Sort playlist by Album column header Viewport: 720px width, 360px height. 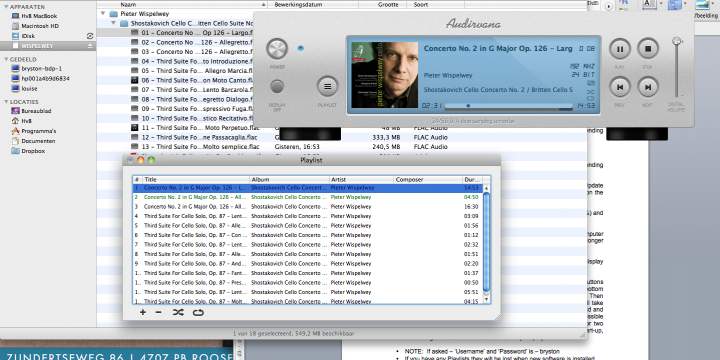pyautogui.click(x=289, y=180)
